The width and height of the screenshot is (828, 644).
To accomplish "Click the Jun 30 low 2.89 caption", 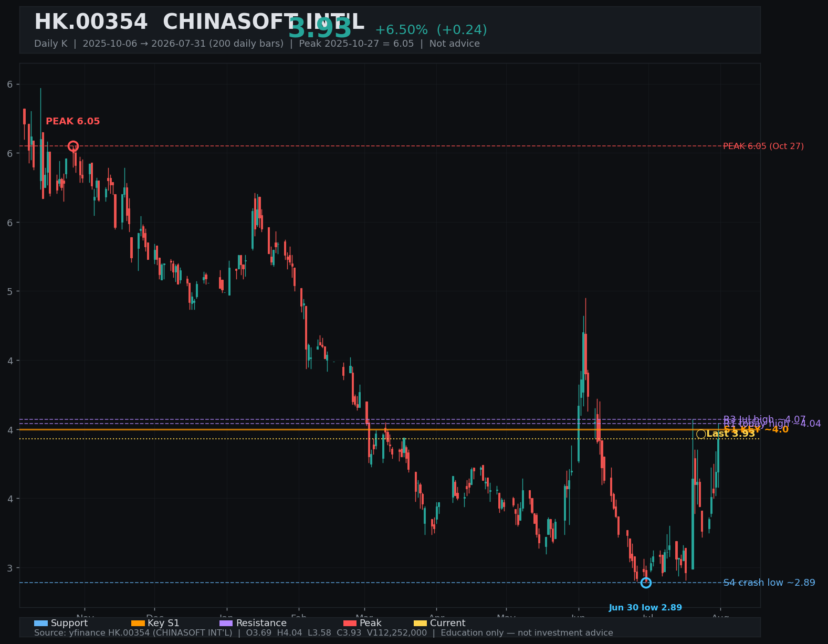I will coord(645,608).
